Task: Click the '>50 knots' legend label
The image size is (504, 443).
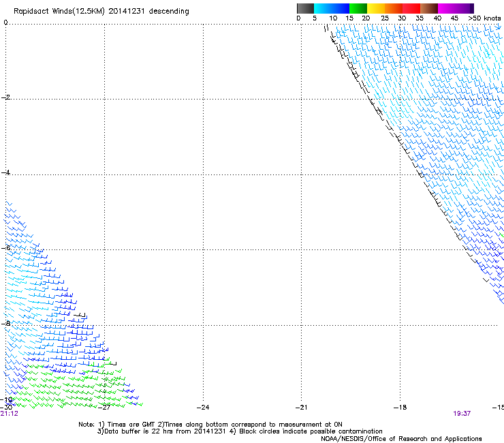Action: click(484, 18)
